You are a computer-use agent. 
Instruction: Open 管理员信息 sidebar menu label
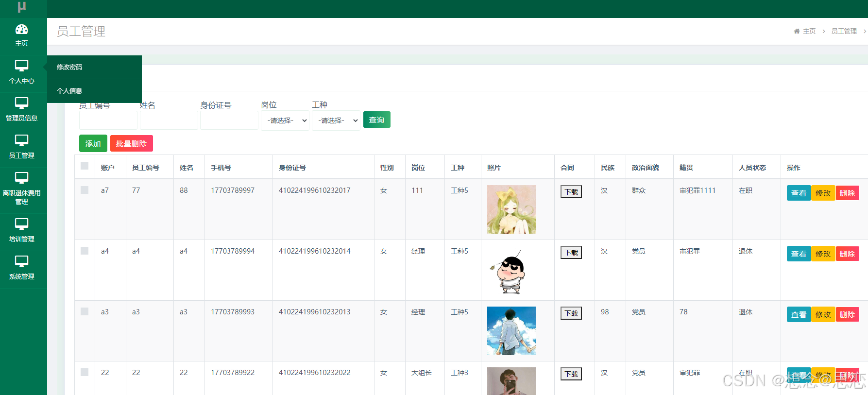coord(21,118)
